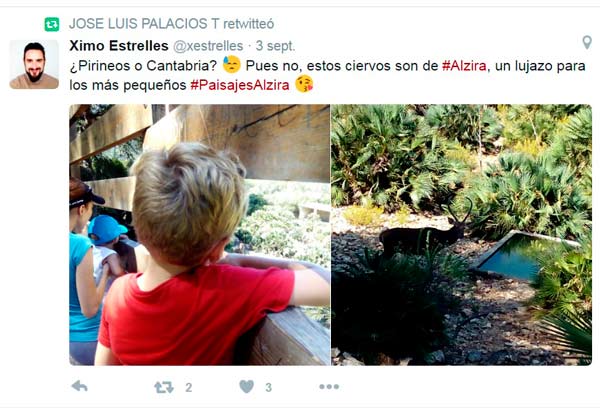Viewport: 600px width, 408px height.
Task: Enlarge the photo of boy in red shirt
Action: point(199,235)
